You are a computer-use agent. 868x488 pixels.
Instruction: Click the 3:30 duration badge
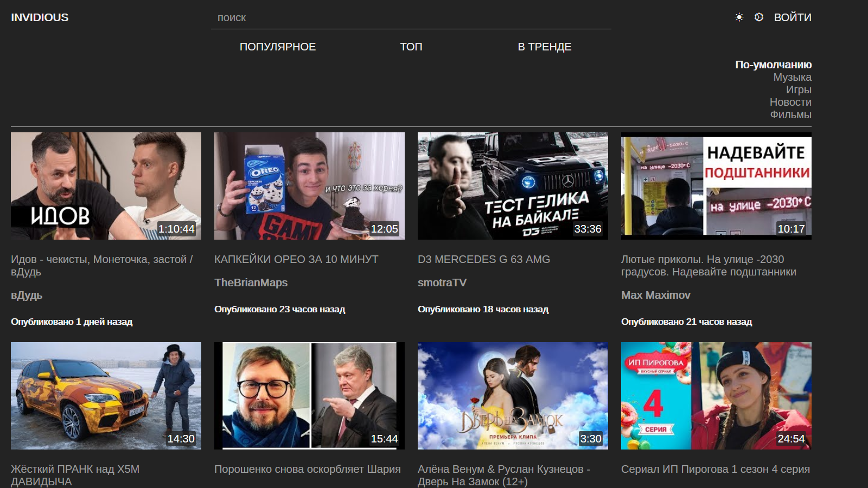[x=591, y=439]
